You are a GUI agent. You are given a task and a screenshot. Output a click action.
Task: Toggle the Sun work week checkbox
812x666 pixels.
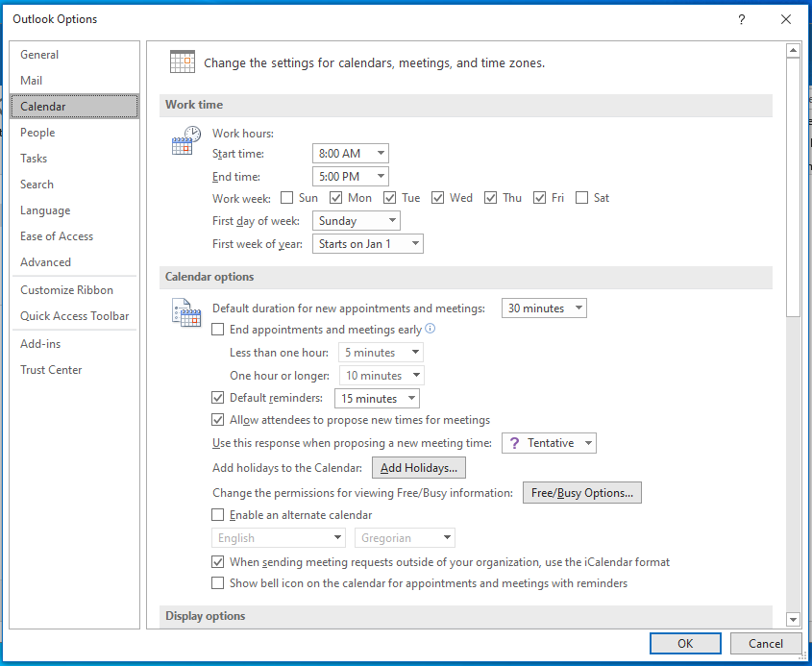click(287, 198)
